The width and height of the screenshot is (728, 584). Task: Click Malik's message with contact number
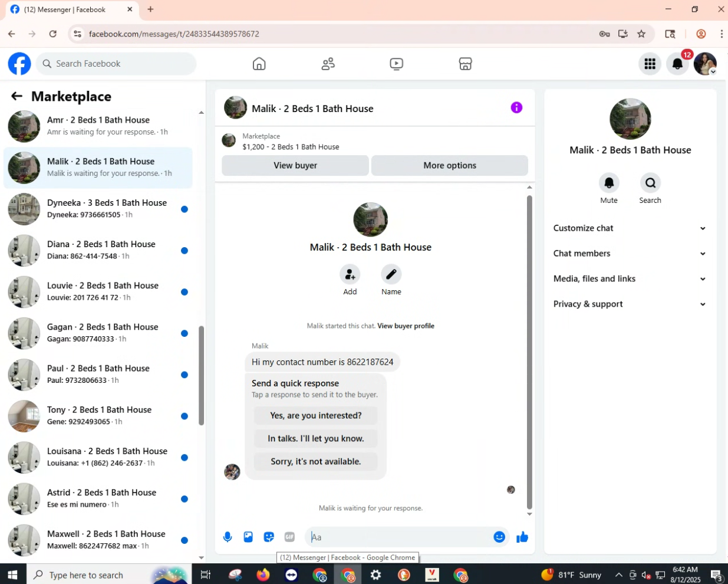pyautogui.click(x=322, y=362)
